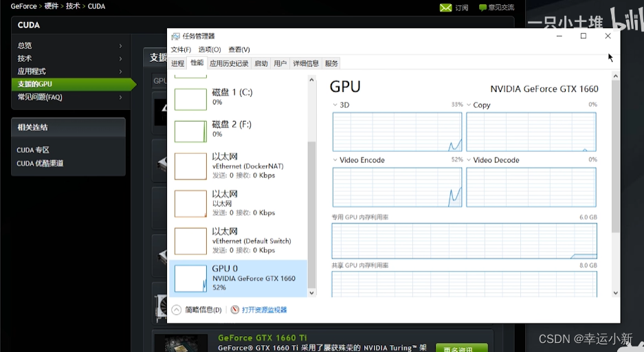The height and width of the screenshot is (352, 644).
Task: Switch to the 服务 tab
Action: (331, 63)
